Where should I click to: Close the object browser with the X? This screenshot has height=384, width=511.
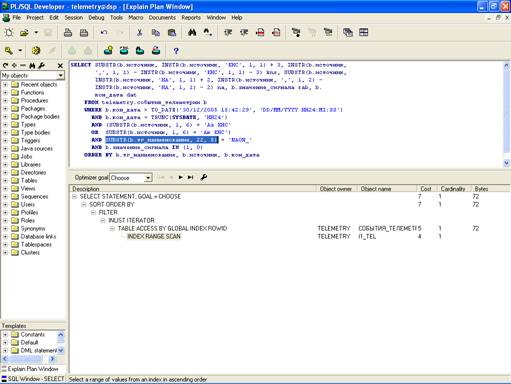tap(60, 66)
